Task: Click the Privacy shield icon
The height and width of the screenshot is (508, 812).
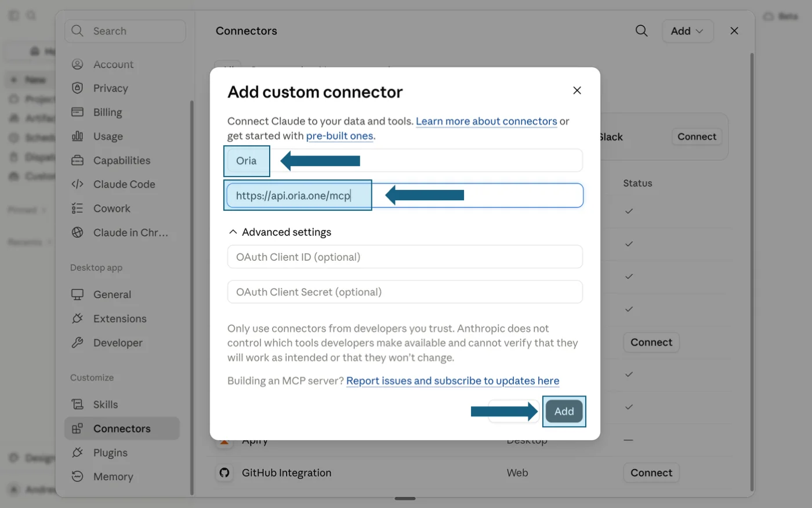Action: [x=77, y=88]
